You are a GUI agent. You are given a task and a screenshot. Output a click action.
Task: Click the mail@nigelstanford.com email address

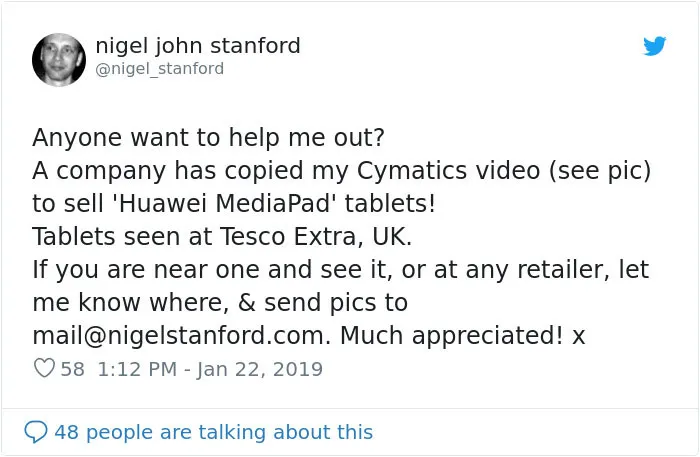pyautogui.click(x=179, y=336)
